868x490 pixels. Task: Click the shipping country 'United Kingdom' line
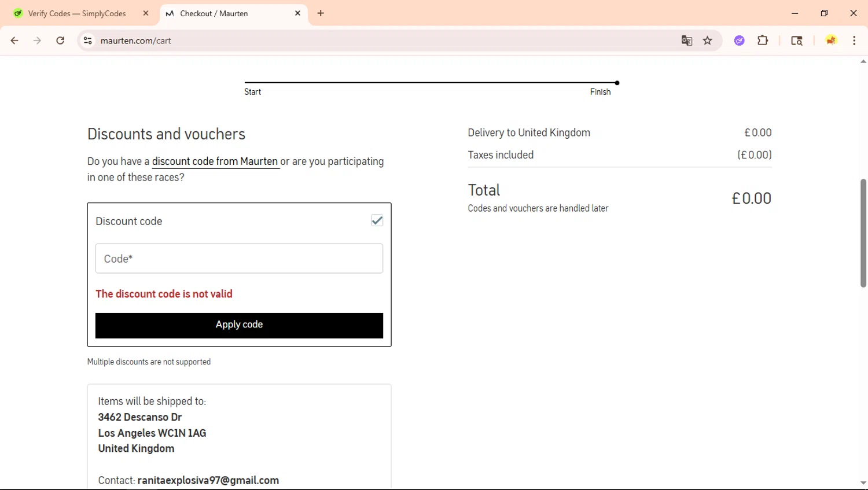coord(136,448)
